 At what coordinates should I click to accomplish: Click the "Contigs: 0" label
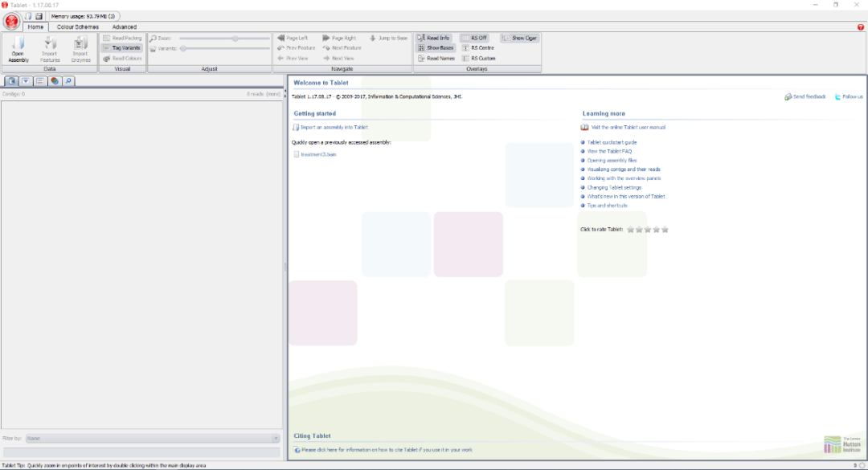pyautogui.click(x=14, y=94)
